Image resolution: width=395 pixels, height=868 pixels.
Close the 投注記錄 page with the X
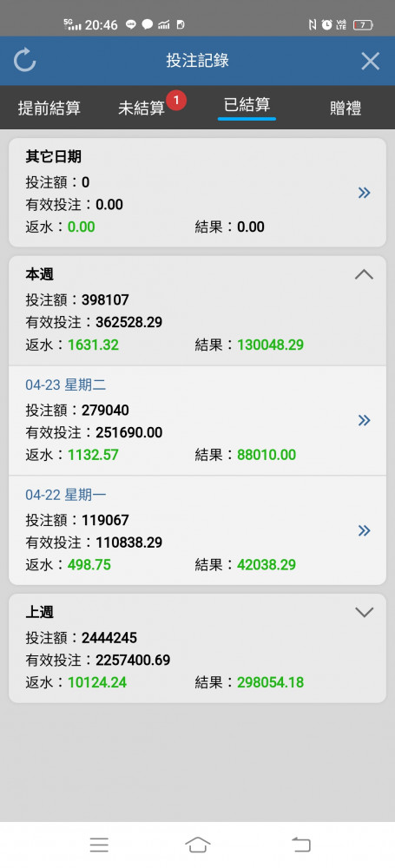point(370,61)
